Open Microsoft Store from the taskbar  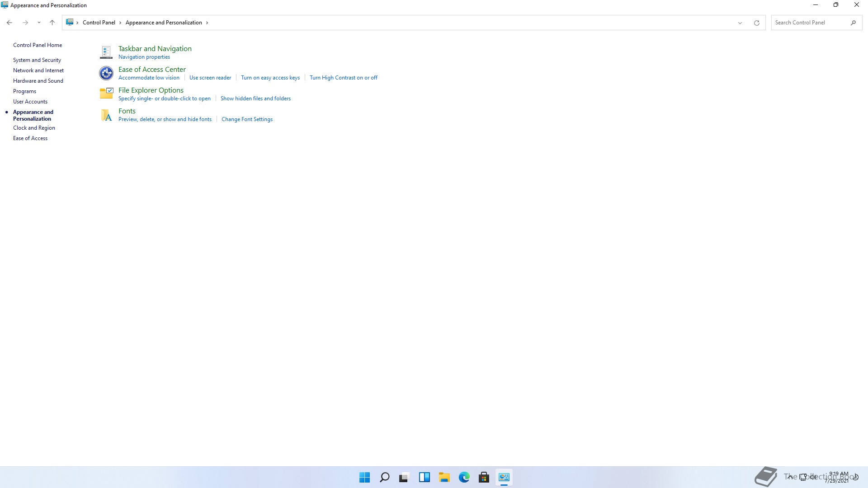484,477
